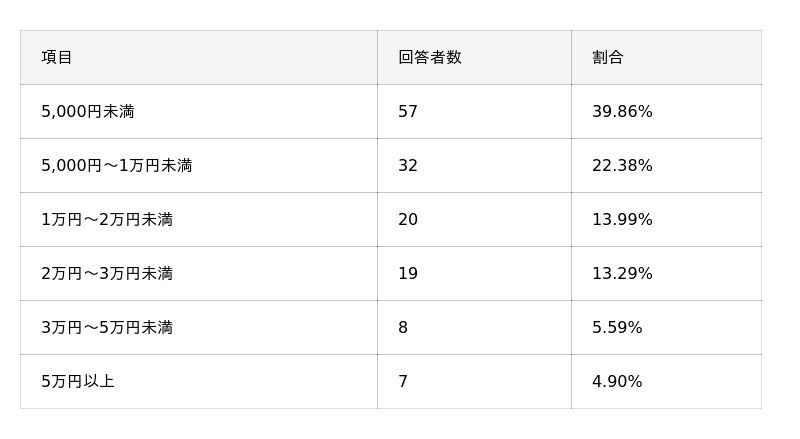Image resolution: width=800 pixels, height=439 pixels.
Task: Select the 5.59% percentage cell
Action: click(x=617, y=328)
